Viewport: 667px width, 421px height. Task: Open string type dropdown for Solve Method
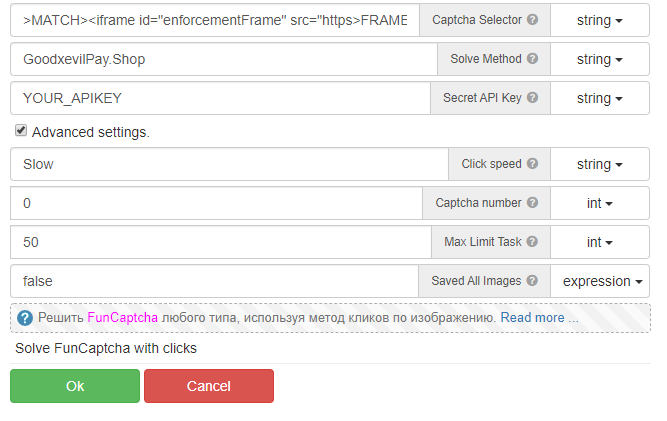(x=599, y=59)
